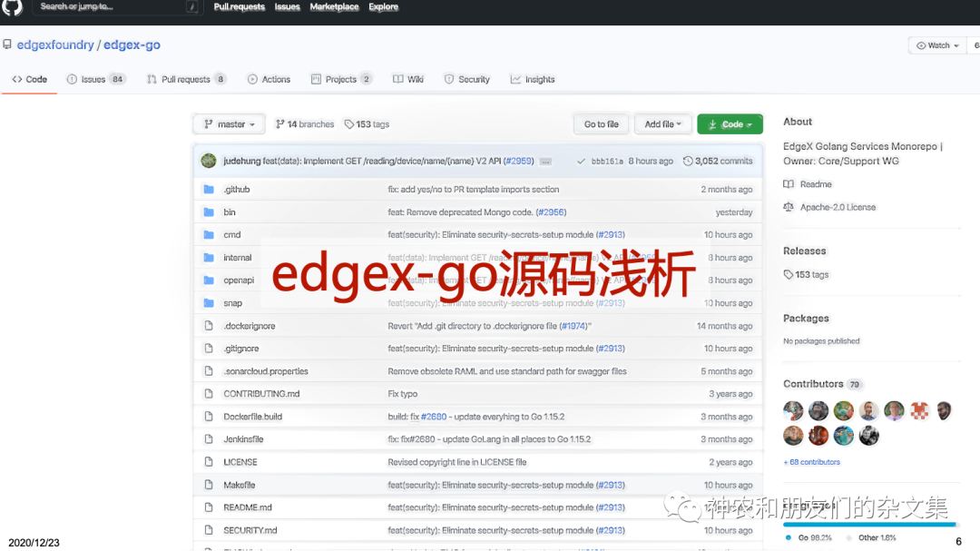Click the Search or jump to field
The height and width of the screenshot is (551, 980).
117,7
